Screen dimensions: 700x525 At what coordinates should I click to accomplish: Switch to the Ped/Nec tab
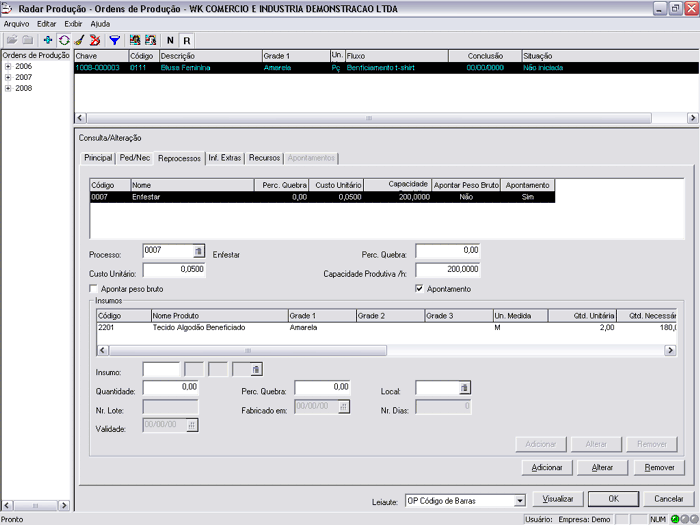click(134, 158)
